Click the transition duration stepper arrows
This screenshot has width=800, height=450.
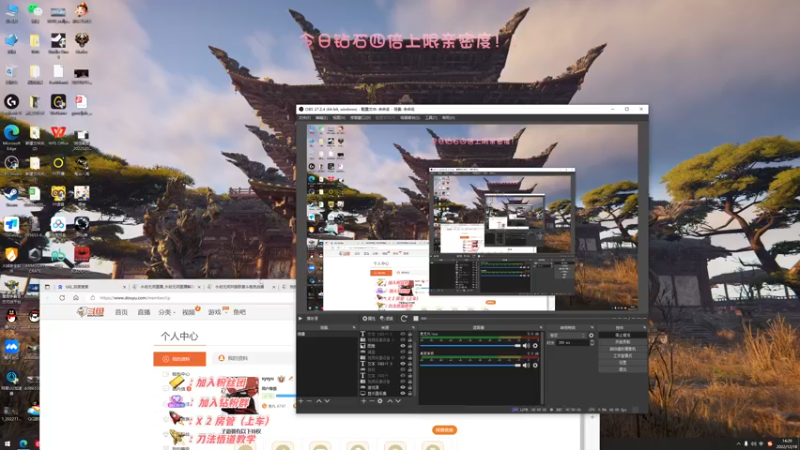(x=592, y=343)
